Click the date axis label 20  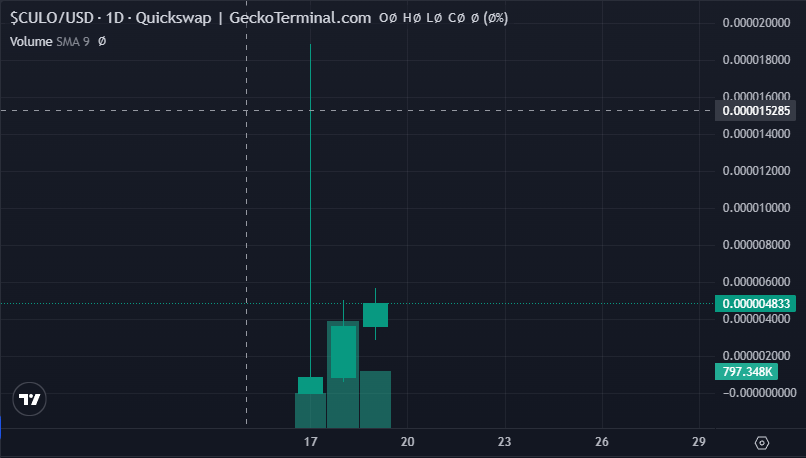click(x=408, y=442)
